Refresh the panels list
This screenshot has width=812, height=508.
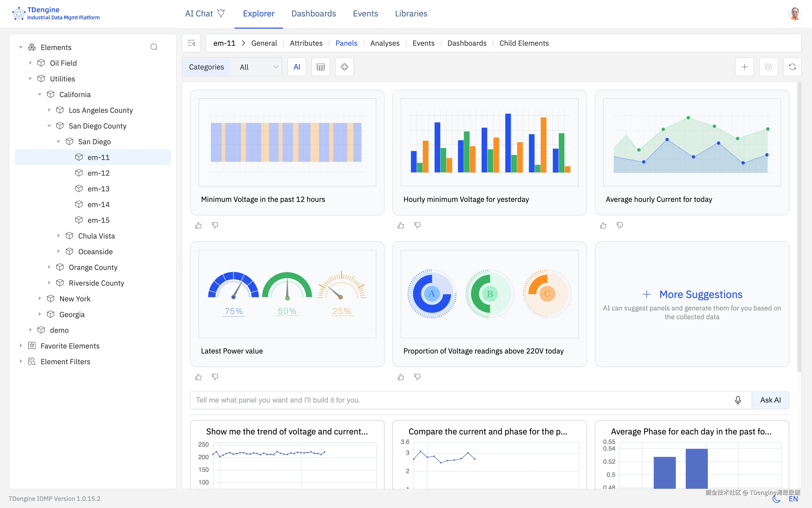[792, 67]
